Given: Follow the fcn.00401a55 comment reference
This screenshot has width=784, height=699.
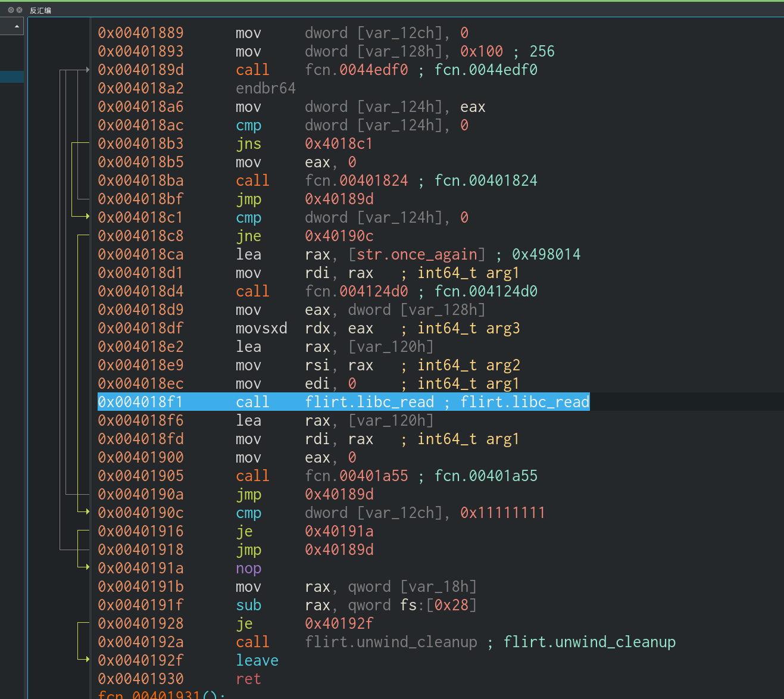Looking at the screenshot, I should [x=486, y=476].
